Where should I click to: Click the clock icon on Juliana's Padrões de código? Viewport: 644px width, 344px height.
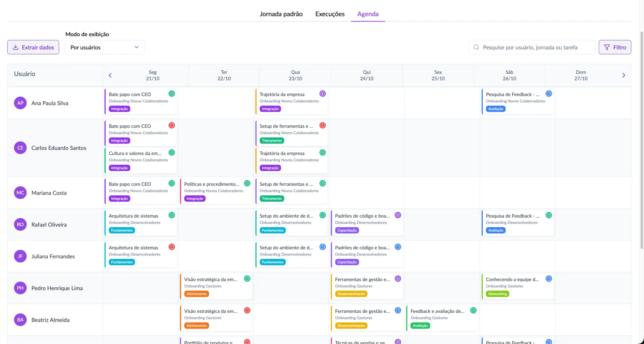click(398, 247)
